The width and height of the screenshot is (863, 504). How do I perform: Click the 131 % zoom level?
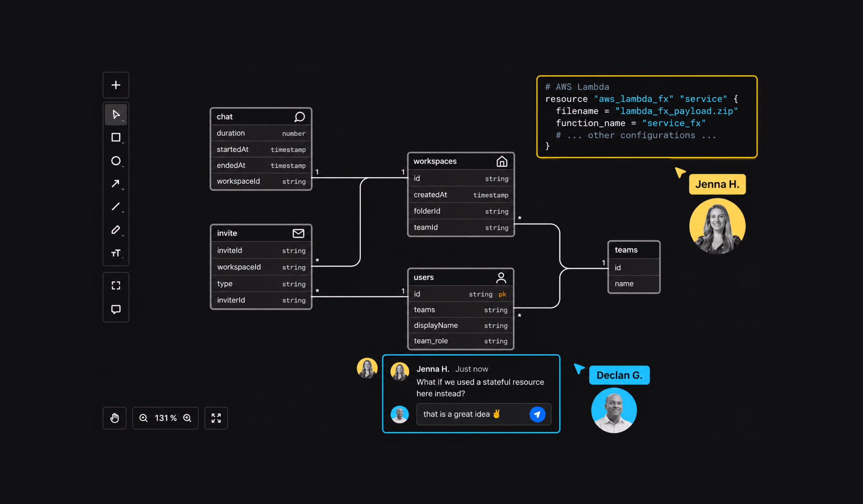pos(166,418)
